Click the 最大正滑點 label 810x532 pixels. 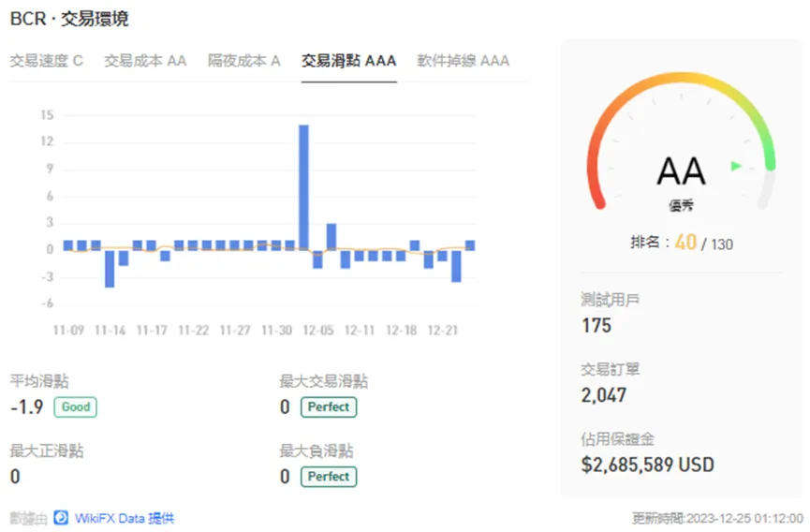[x=47, y=451]
